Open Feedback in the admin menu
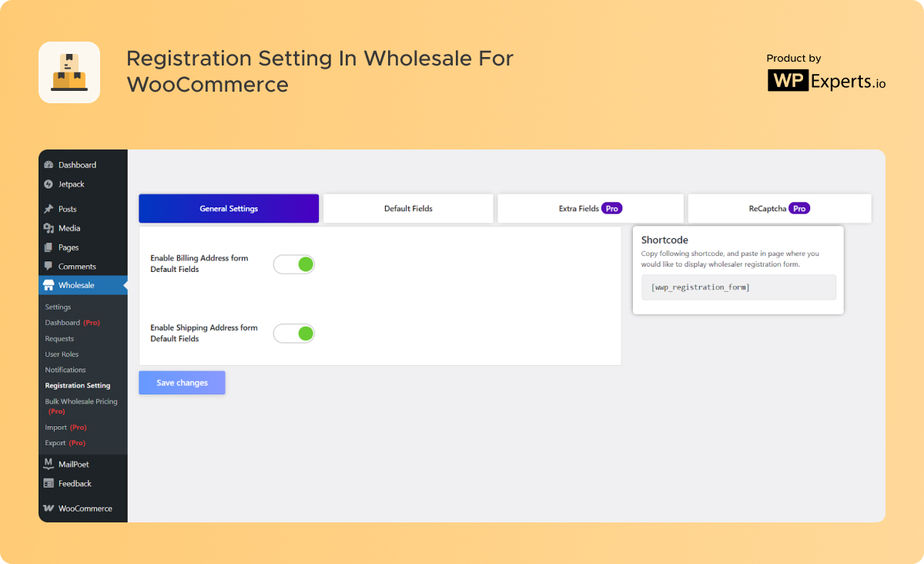 (x=75, y=483)
